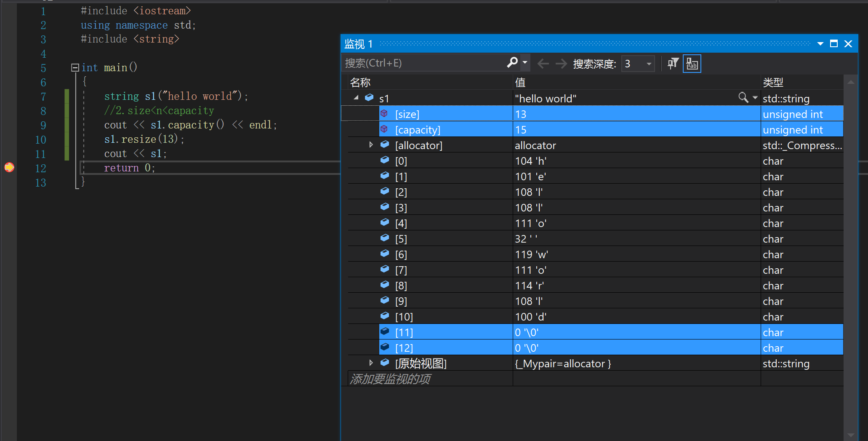This screenshot has height=441, width=868.
Task: Click std::_Compress... type cell of allocator
Action: [x=802, y=145]
